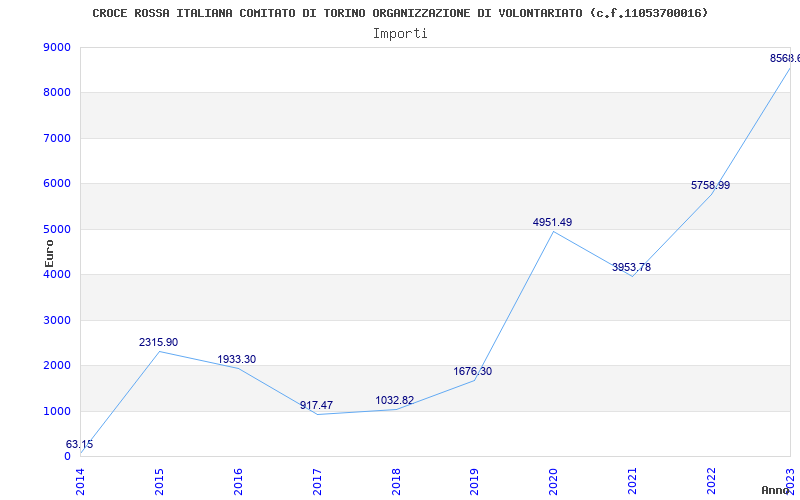Click the x-axis year label 2018
Image resolution: width=800 pixels, height=500 pixels.
[x=396, y=482]
